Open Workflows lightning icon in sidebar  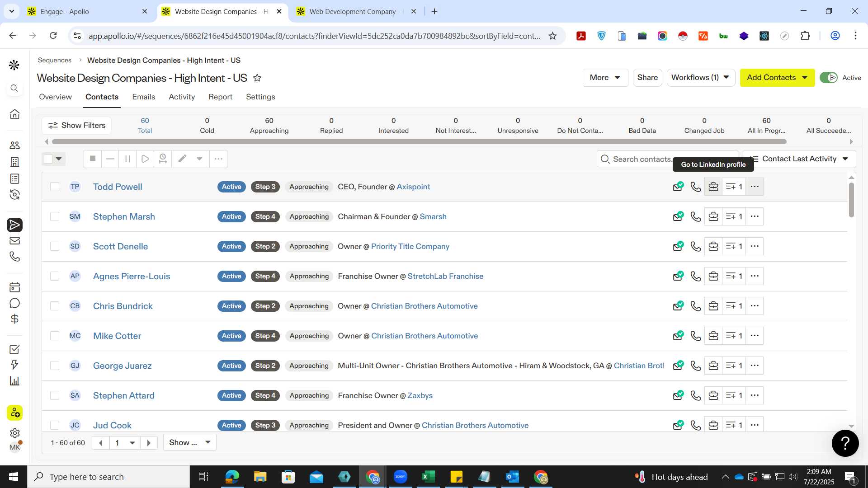click(x=14, y=365)
